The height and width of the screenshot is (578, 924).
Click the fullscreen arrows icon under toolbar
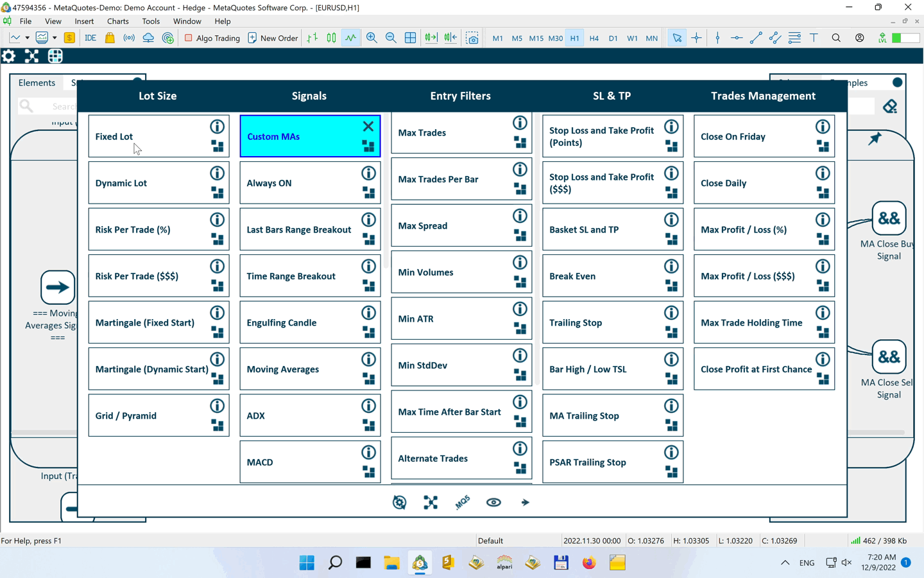tap(31, 57)
